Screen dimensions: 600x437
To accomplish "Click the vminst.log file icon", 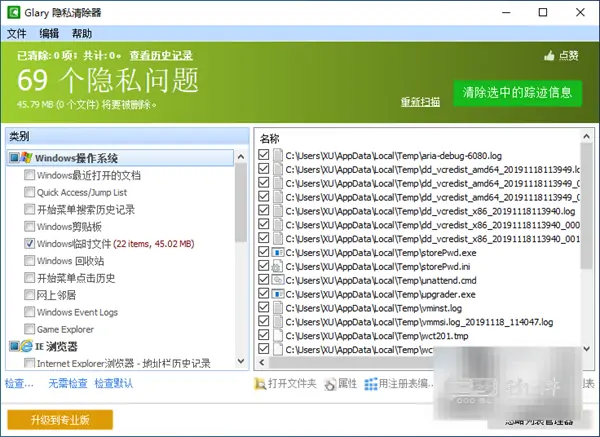I will click(x=278, y=308).
